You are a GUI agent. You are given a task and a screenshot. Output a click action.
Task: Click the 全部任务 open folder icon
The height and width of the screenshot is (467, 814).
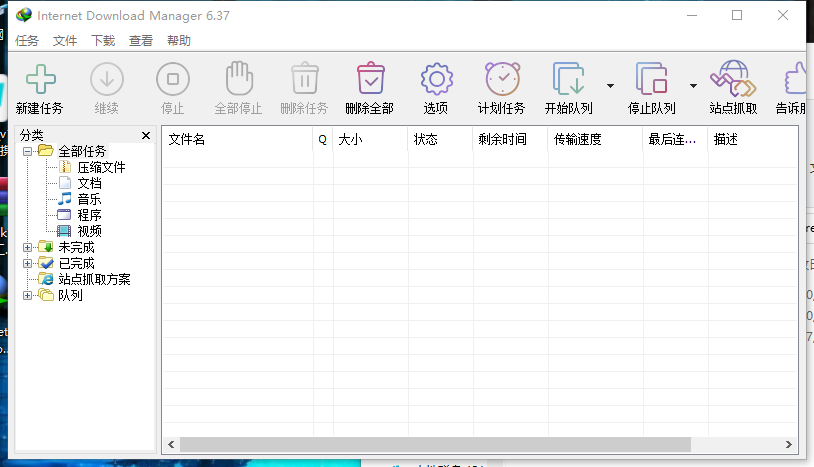(x=46, y=150)
